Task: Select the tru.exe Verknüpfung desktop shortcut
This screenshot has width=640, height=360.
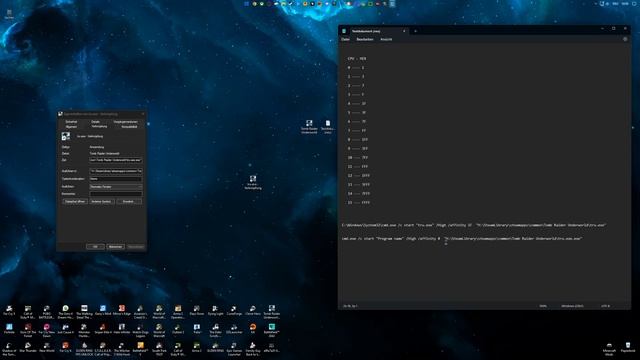Action: pyautogui.click(x=253, y=182)
